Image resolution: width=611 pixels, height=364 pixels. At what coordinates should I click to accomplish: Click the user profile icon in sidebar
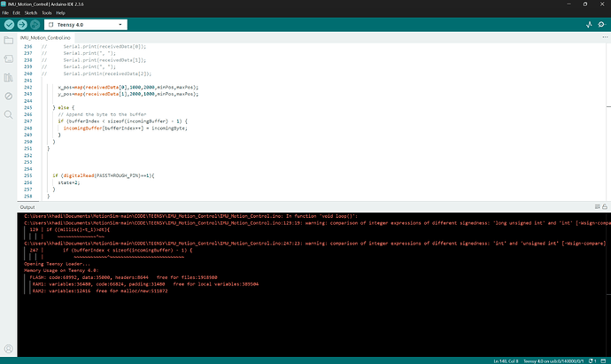tap(9, 349)
